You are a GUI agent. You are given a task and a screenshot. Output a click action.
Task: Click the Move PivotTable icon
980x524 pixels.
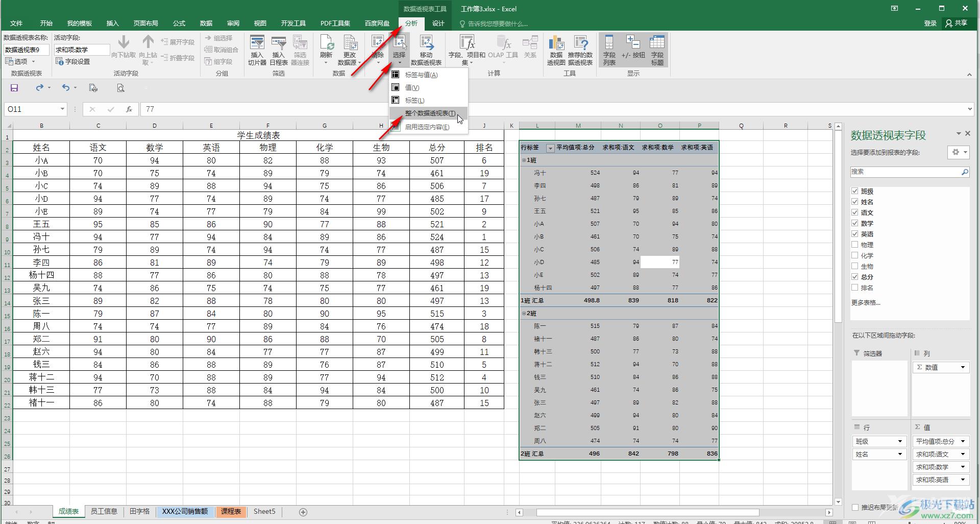coord(426,50)
